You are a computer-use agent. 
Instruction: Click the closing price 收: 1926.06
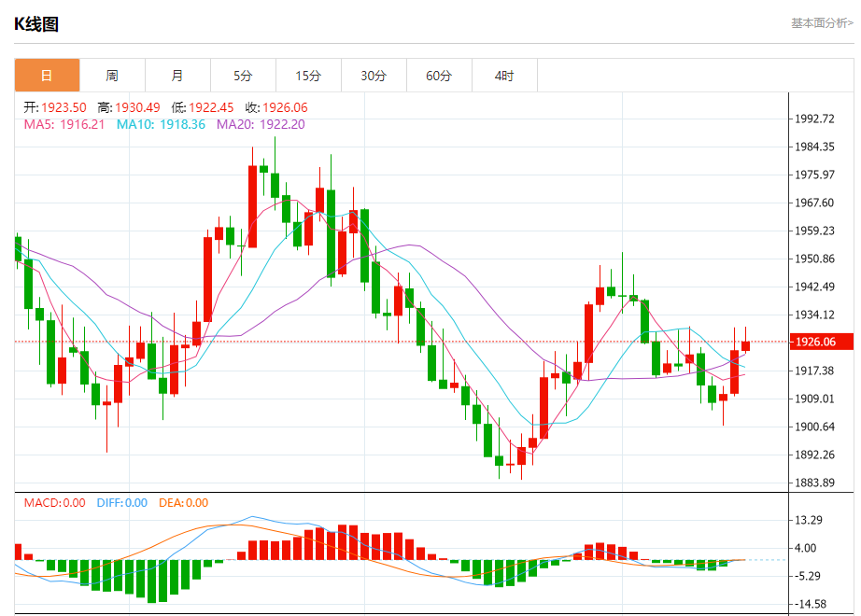276,107
